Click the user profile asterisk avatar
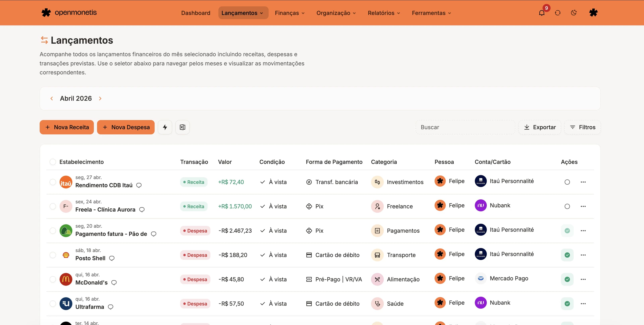644x325 pixels. click(593, 13)
